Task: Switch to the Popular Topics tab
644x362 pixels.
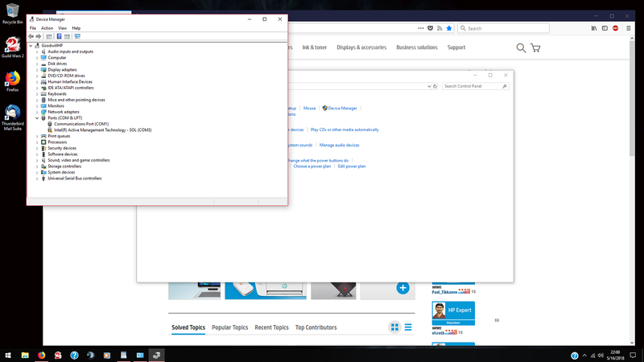Action: [229, 327]
